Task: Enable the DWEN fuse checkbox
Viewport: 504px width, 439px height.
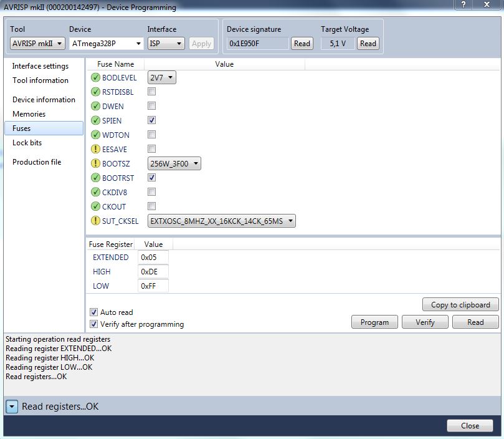Action: pyautogui.click(x=152, y=105)
